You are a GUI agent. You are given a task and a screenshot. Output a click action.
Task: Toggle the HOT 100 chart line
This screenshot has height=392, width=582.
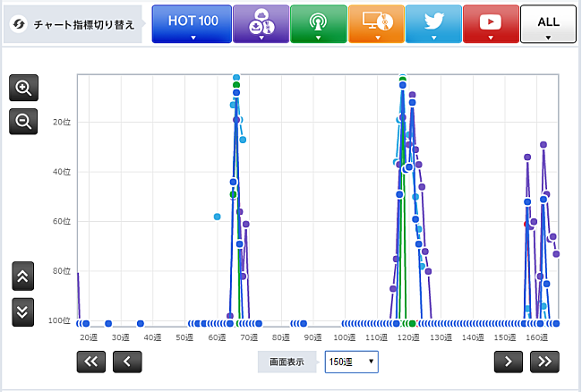(x=192, y=24)
